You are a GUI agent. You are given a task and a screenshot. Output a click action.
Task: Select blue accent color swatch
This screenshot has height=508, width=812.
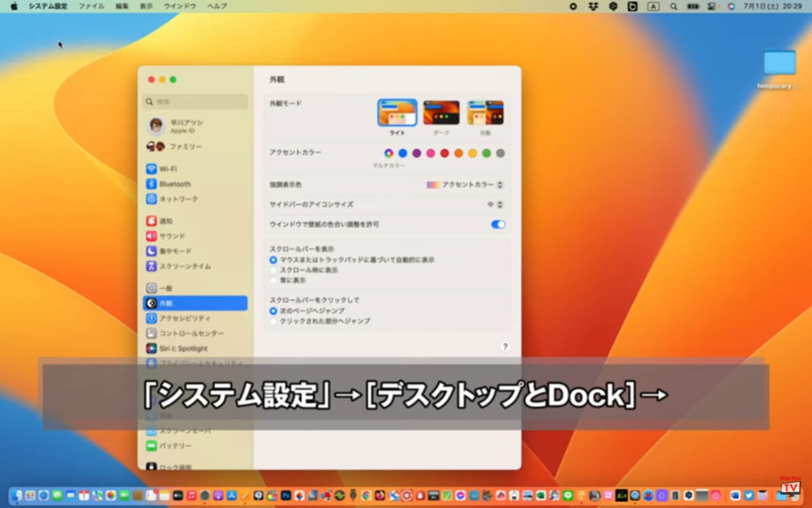tap(403, 153)
